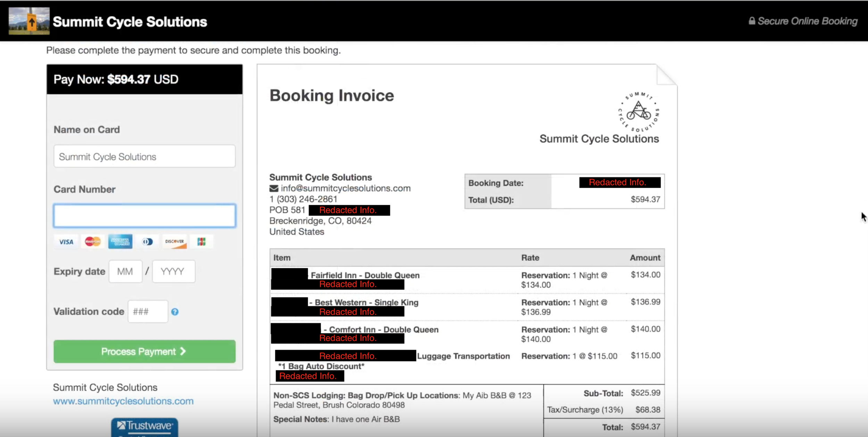Click the Special Notes line
Image resolution: width=868 pixels, height=437 pixels.
pos(336,419)
